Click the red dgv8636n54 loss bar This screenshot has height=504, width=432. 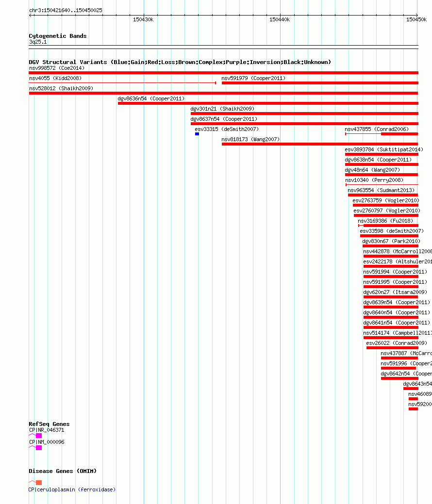click(268, 103)
